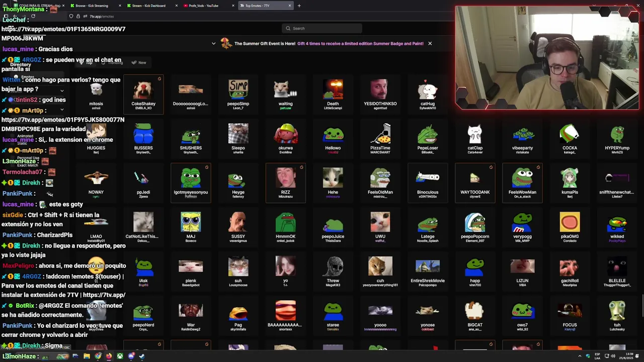The width and height of the screenshot is (644, 362).
Task: Open the PizzaTime emote
Action: (x=380, y=139)
